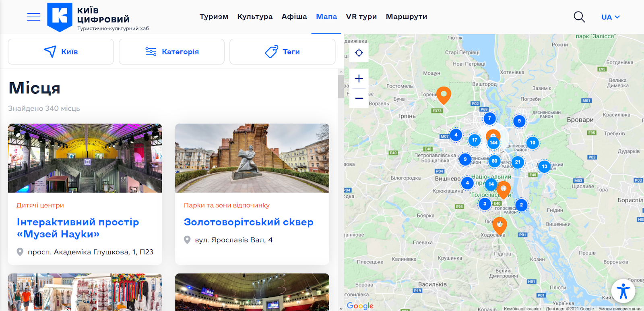Screen dimensions: 644x311
Task: Zoom out the map with minus
Action: (x=359, y=98)
